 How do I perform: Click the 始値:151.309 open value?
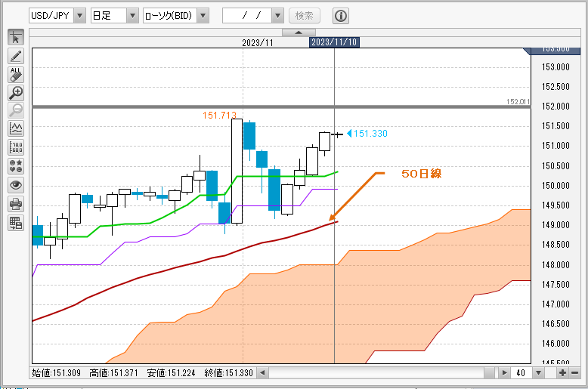(56, 373)
